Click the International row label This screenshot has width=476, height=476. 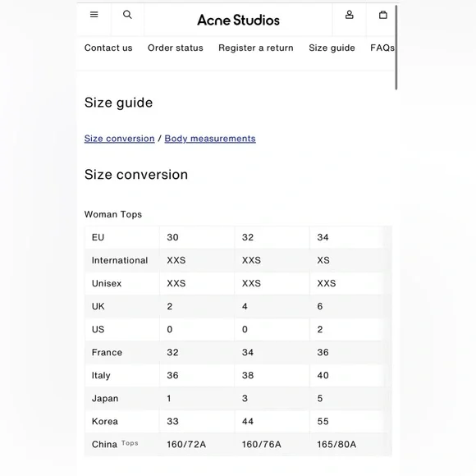pos(120,260)
